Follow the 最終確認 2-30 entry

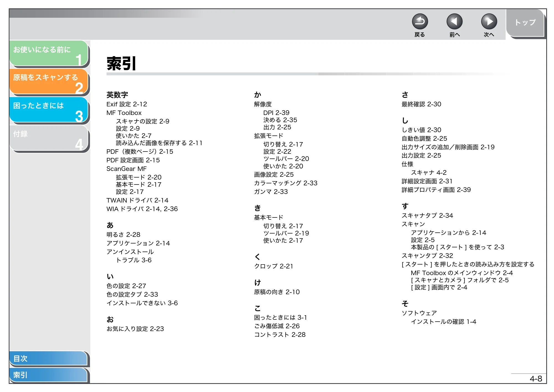[421, 104]
